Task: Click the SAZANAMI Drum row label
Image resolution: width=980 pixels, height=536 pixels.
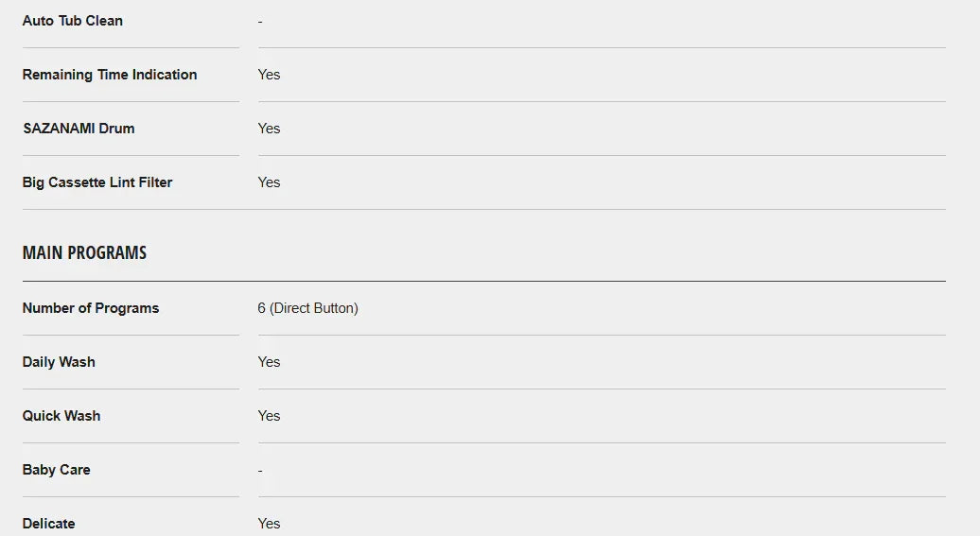Action: pos(79,129)
